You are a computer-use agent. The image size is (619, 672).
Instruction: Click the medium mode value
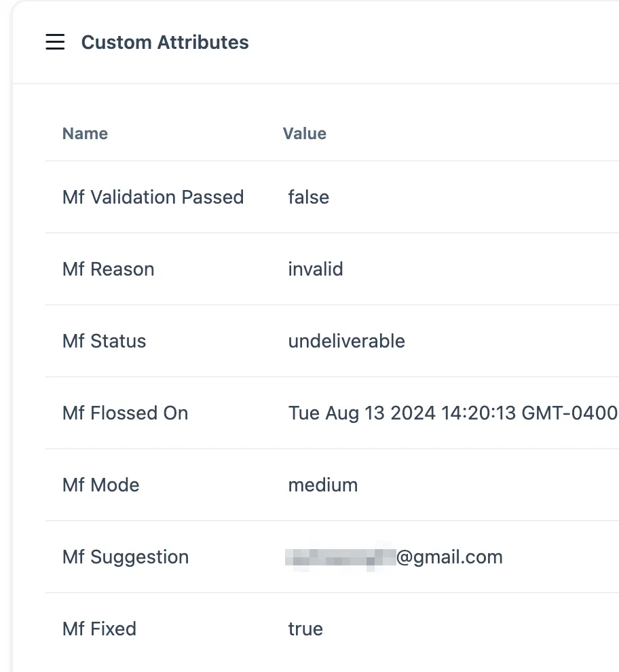coord(323,485)
